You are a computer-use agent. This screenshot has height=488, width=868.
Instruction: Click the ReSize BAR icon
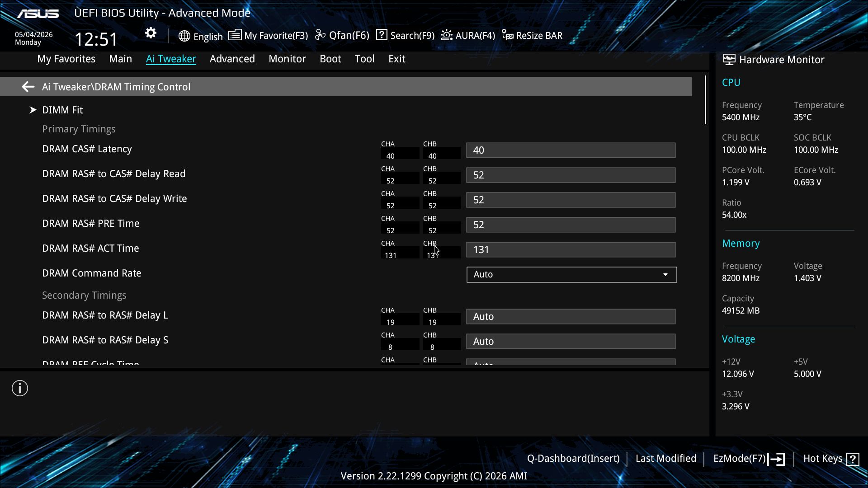point(508,35)
